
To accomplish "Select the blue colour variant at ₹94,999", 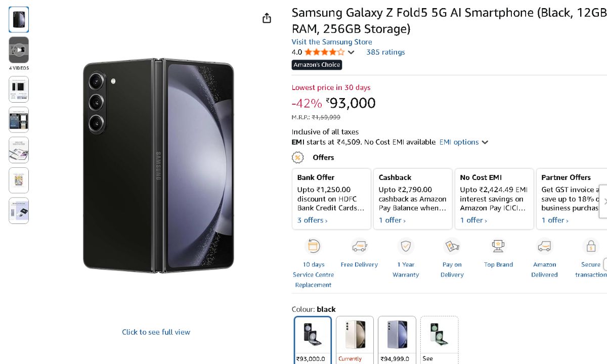I will coord(397,335).
